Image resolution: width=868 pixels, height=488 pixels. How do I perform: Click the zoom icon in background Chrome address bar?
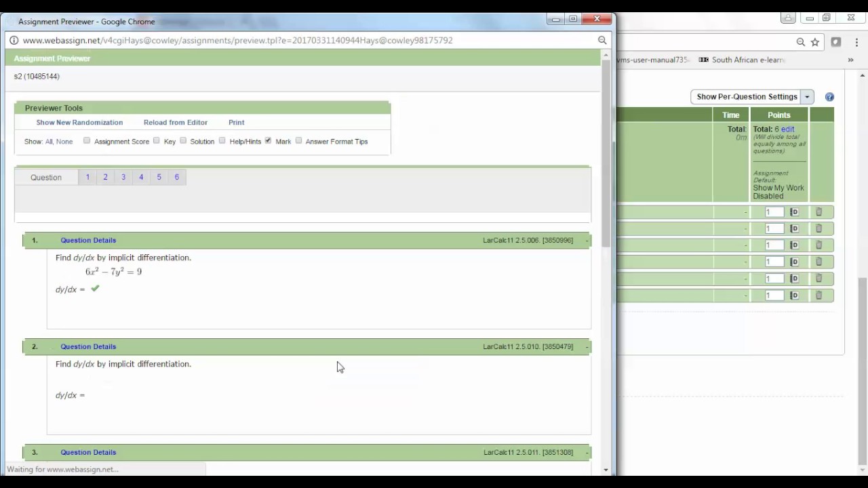pyautogui.click(x=801, y=42)
